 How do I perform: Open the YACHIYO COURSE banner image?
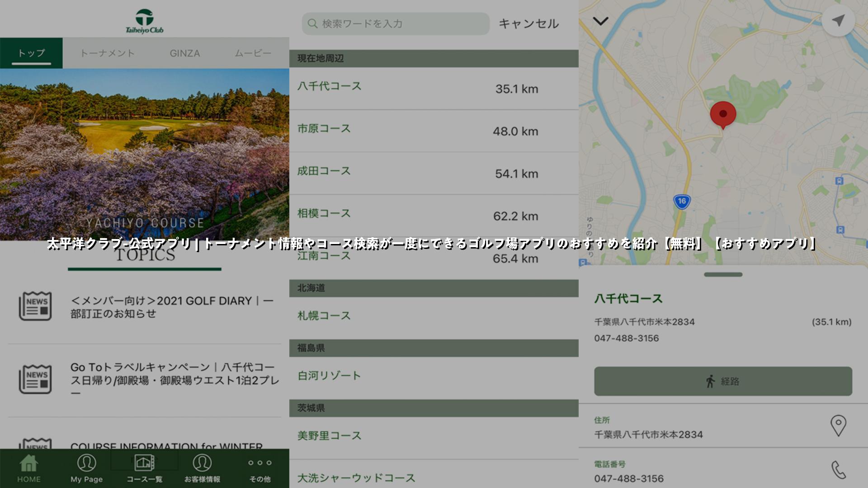coord(145,154)
